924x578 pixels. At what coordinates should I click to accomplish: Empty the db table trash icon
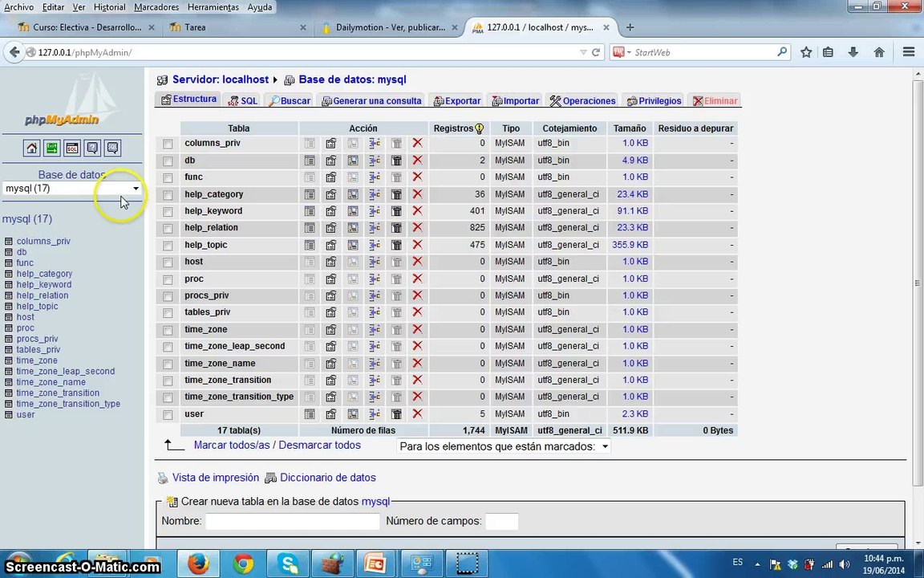click(396, 161)
